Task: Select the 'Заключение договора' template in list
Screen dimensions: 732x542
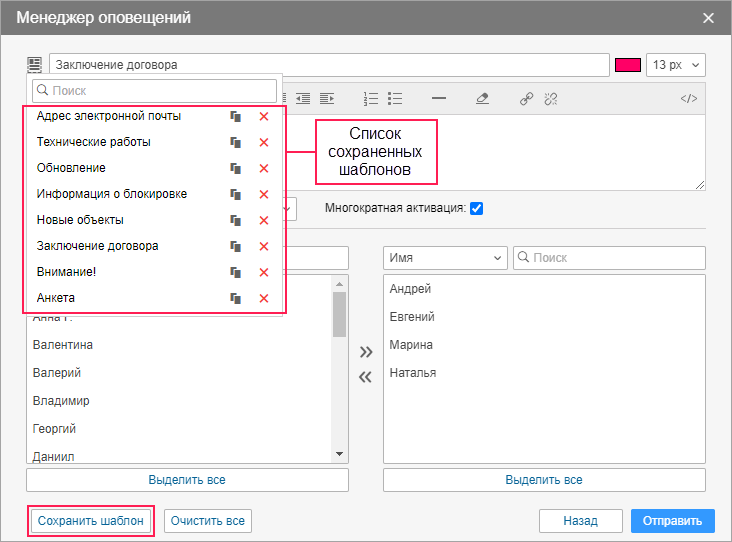Action: pyautogui.click(x=98, y=246)
